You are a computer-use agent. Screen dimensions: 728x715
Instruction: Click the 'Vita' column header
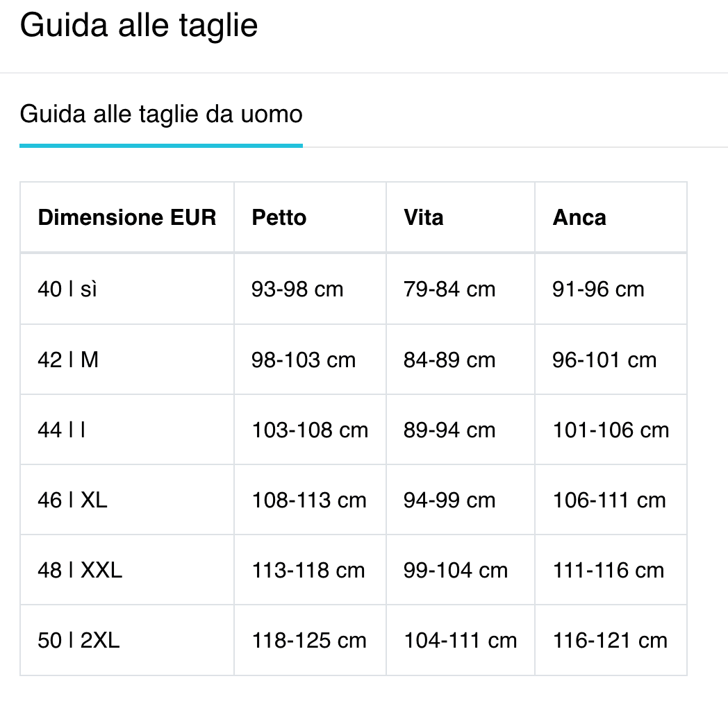click(423, 217)
